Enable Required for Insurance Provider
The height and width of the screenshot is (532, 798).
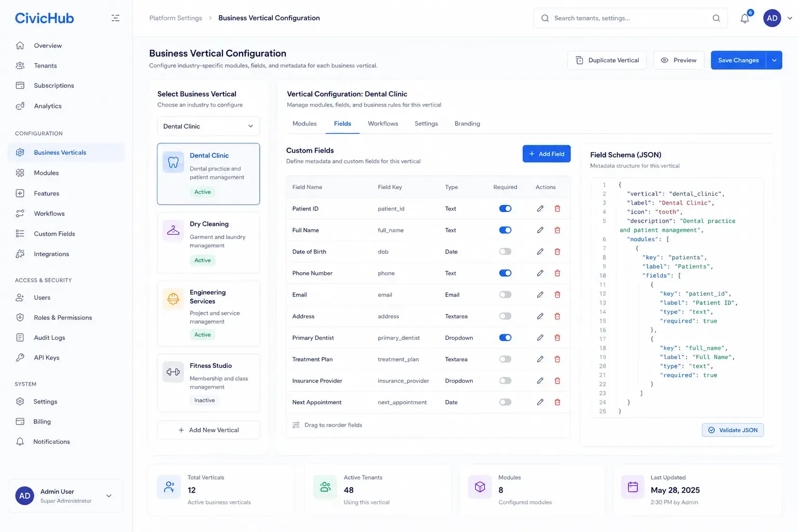[x=506, y=381]
